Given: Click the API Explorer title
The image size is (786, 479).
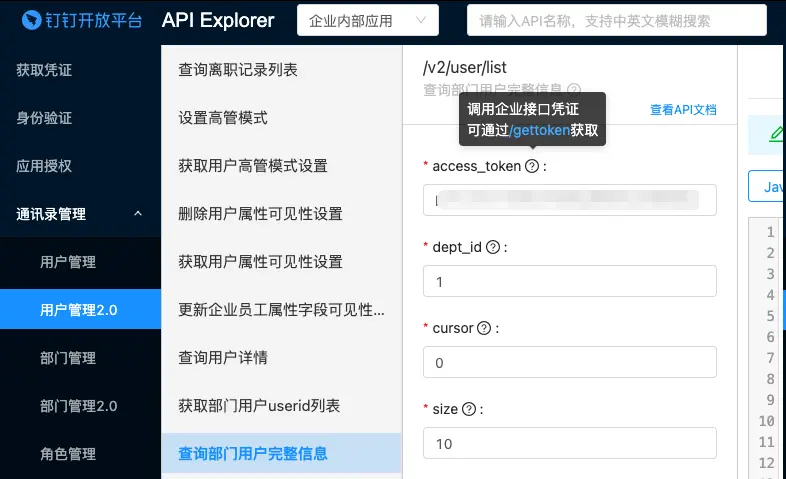Looking at the screenshot, I should pyautogui.click(x=218, y=21).
